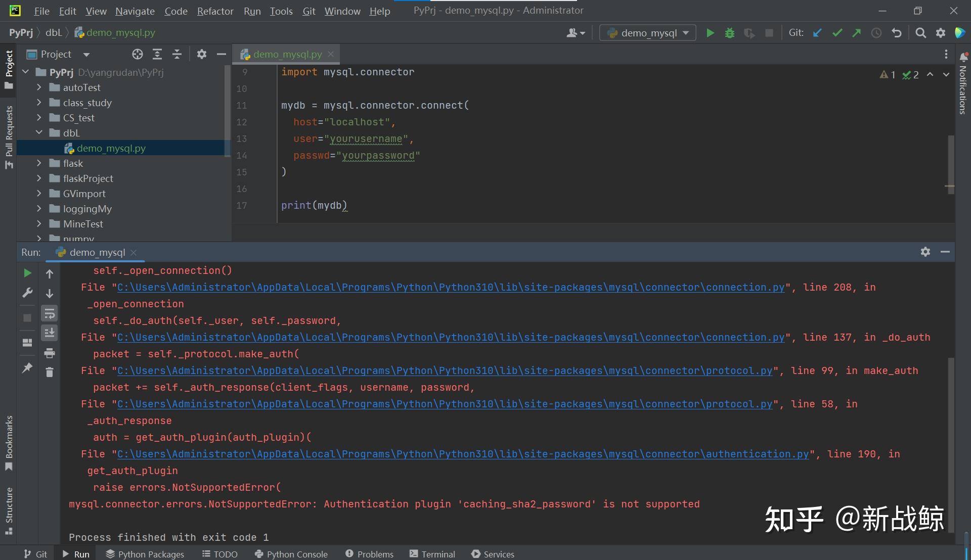Open Search Everywhere magnifier icon
Image resolution: width=971 pixels, height=560 pixels.
[920, 33]
